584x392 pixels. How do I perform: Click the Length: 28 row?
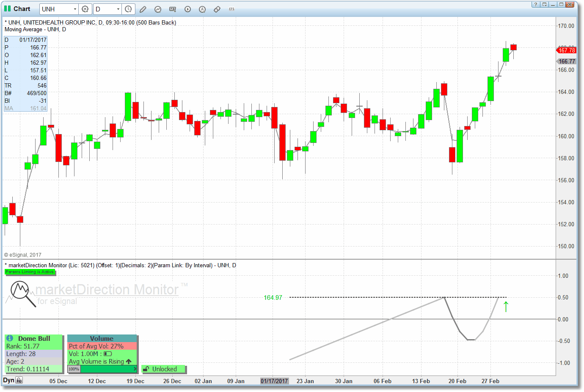[34, 354]
